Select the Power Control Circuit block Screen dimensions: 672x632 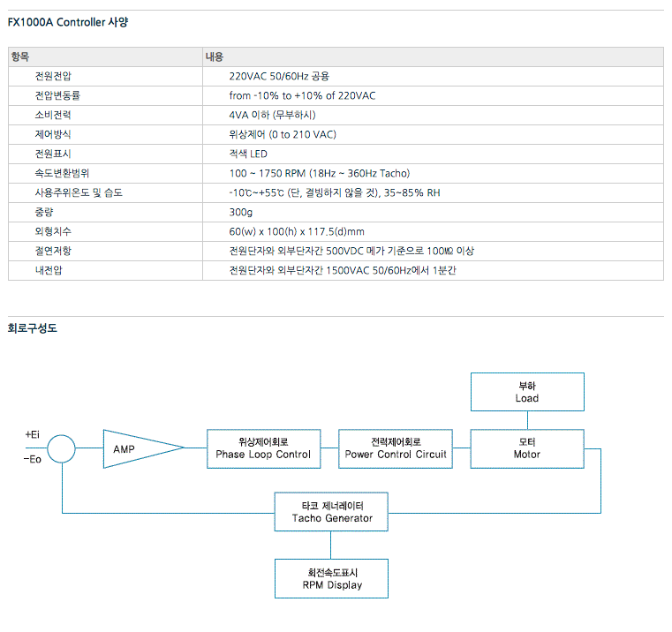396,448
